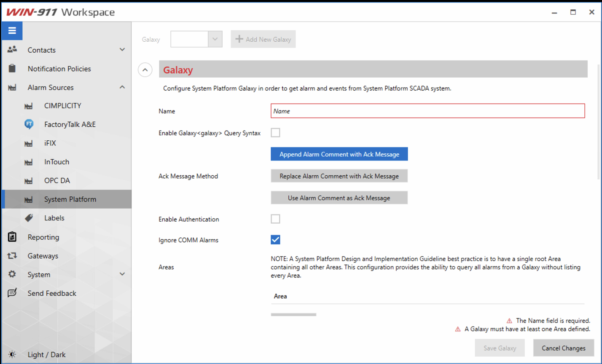Image resolution: width=602 pixels, height=364 pixels.
Task: Maximize the WIN-911 Workspace window
Action: [x=573, y=12]
